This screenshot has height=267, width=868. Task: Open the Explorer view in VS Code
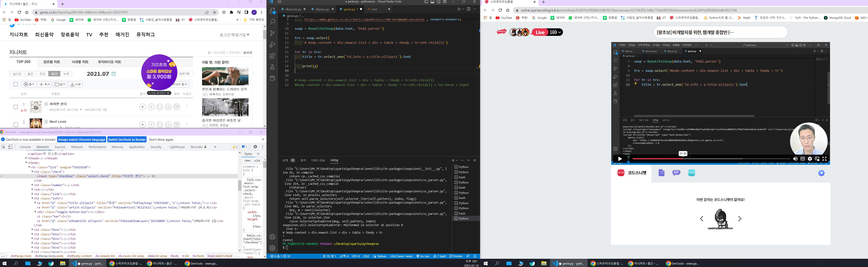tap(273, 11)
